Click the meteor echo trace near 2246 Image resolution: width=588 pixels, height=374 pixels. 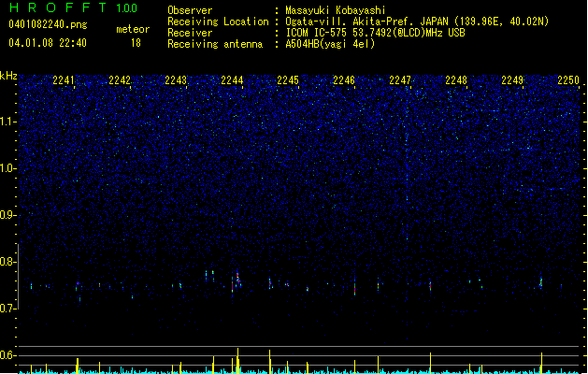click(354, 287)
